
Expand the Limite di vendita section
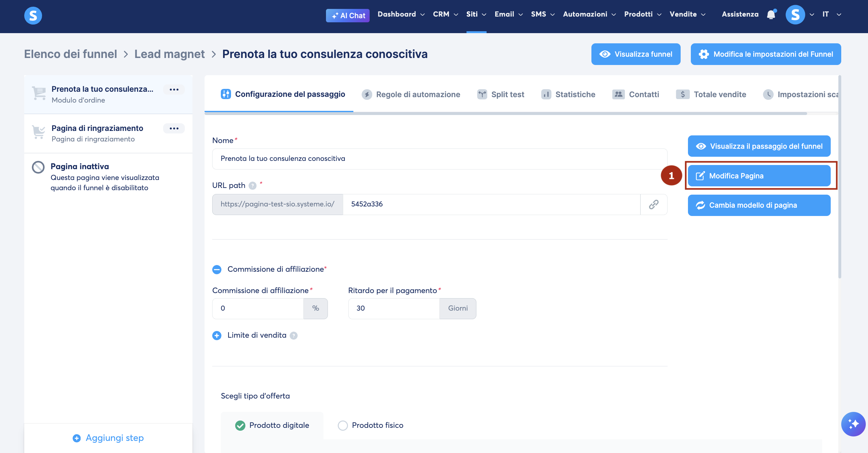217,335
